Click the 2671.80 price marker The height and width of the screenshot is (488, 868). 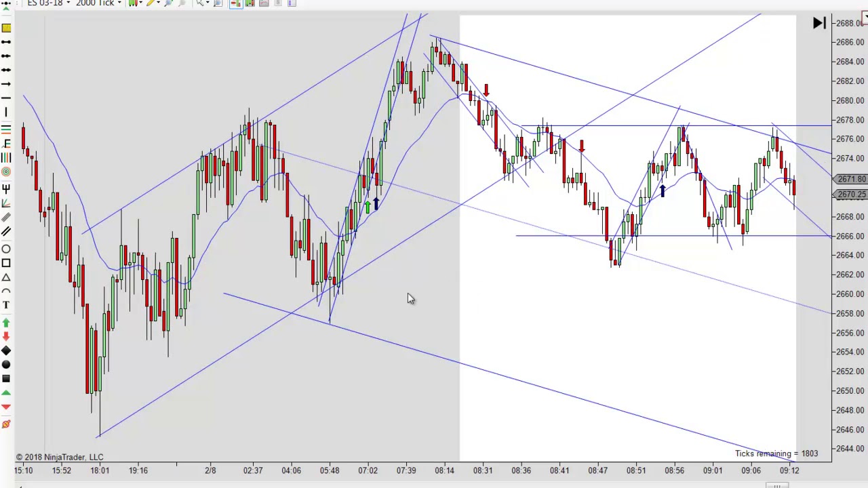852,179
